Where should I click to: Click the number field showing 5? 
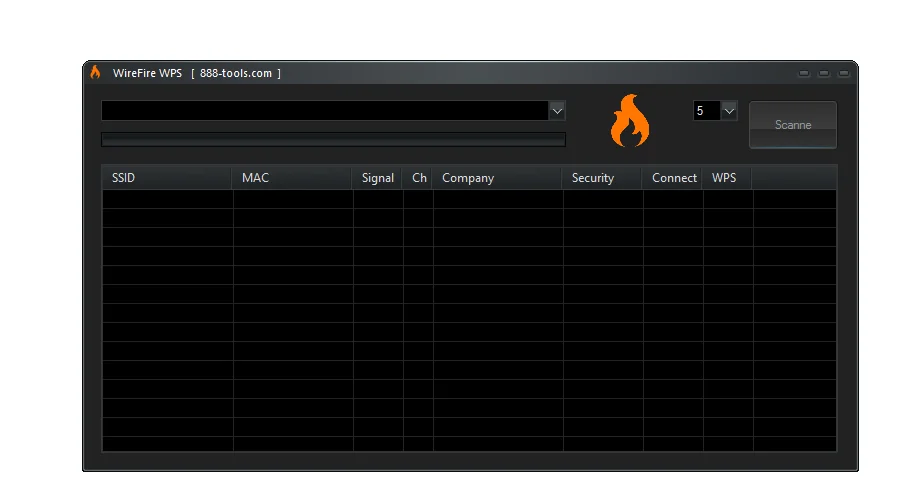point(706,111)
